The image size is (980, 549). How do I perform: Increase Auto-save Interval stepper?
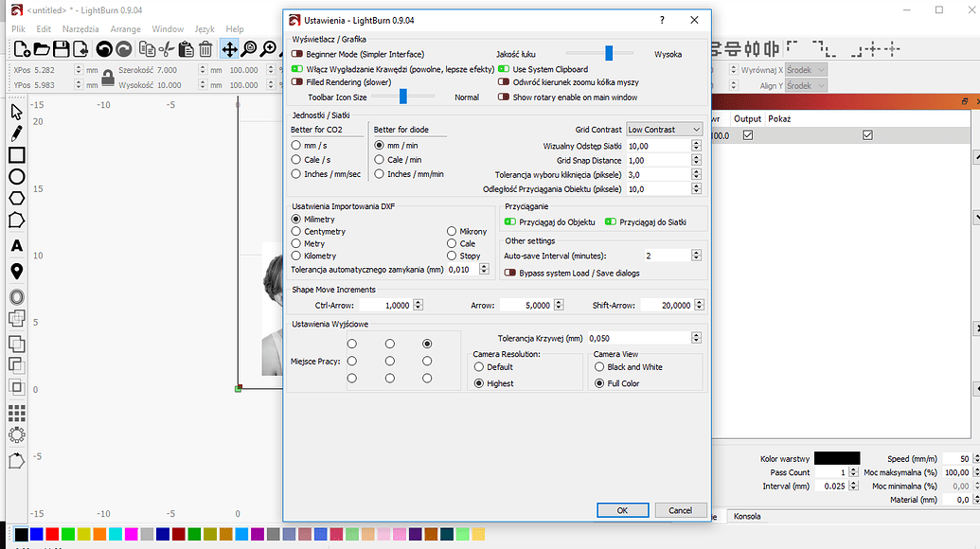[x=696, y=253]
